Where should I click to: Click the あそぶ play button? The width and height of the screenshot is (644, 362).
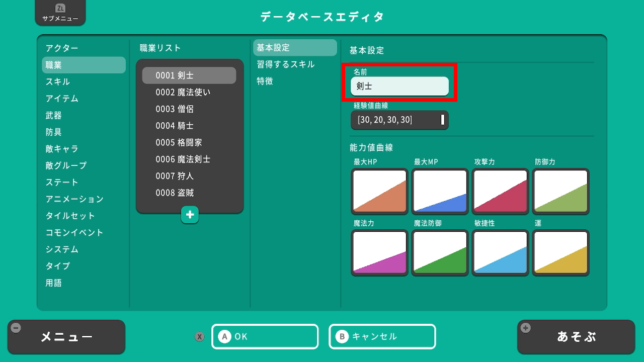pos(577,337)
